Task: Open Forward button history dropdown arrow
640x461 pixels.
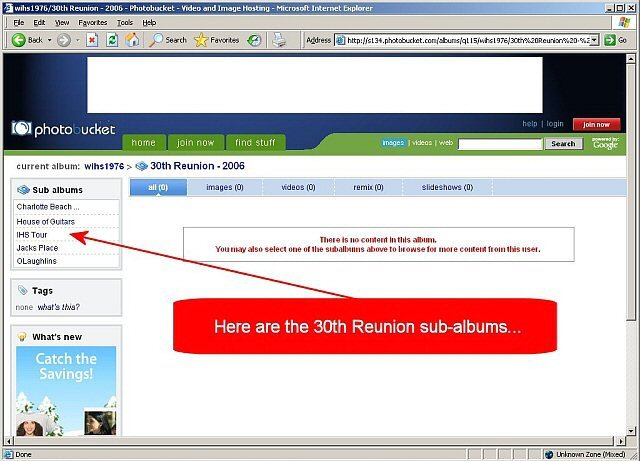Action: pyautogui.click(x=78, y=40)
